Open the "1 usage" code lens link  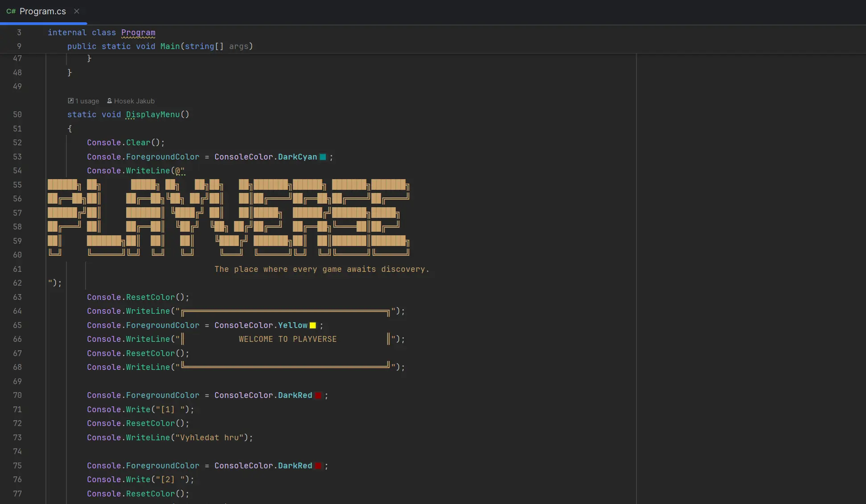click(x=87, y=101)
